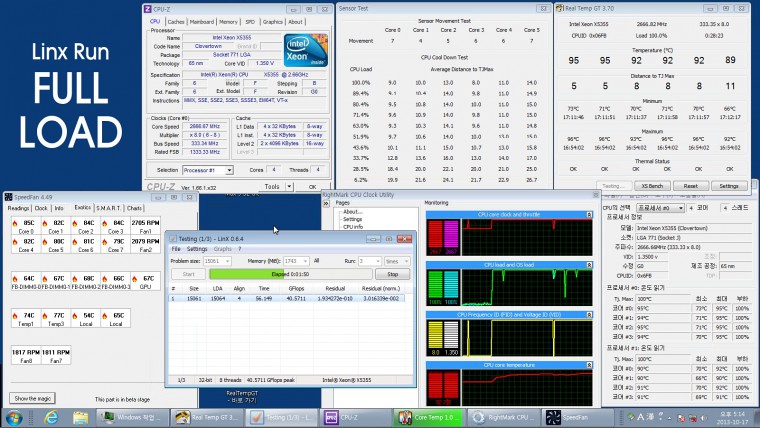Click the volume icon in system tray
Image resolution: width=760 pixels, height=428 pixels.
tap(703, 417)
